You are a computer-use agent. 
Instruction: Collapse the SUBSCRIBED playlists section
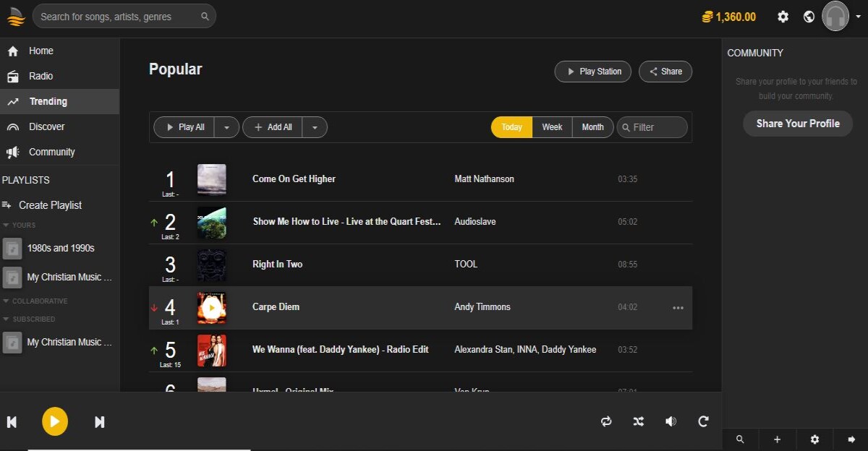pos(29,319)
